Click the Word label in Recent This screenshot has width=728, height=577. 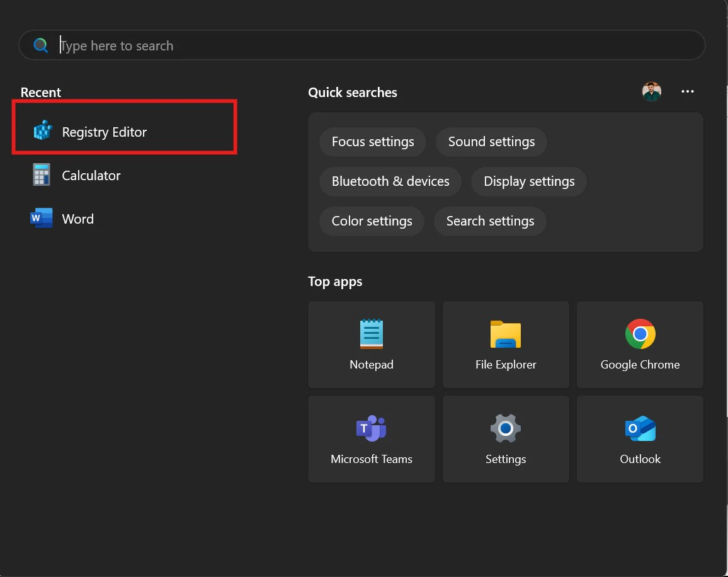77,219
